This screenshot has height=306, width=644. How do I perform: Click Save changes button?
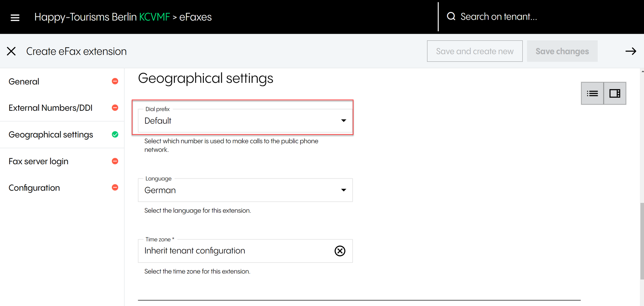562,51
